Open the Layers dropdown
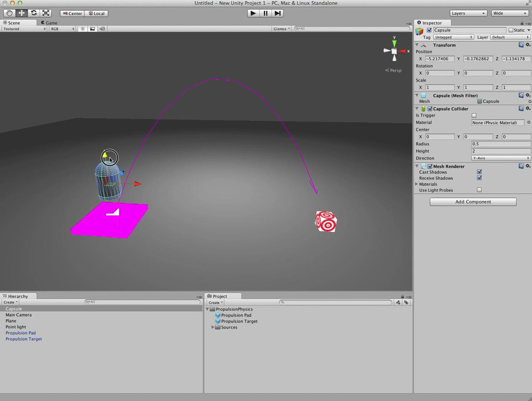The height and width of the screenshot is (401, 532). pos(468,13)
